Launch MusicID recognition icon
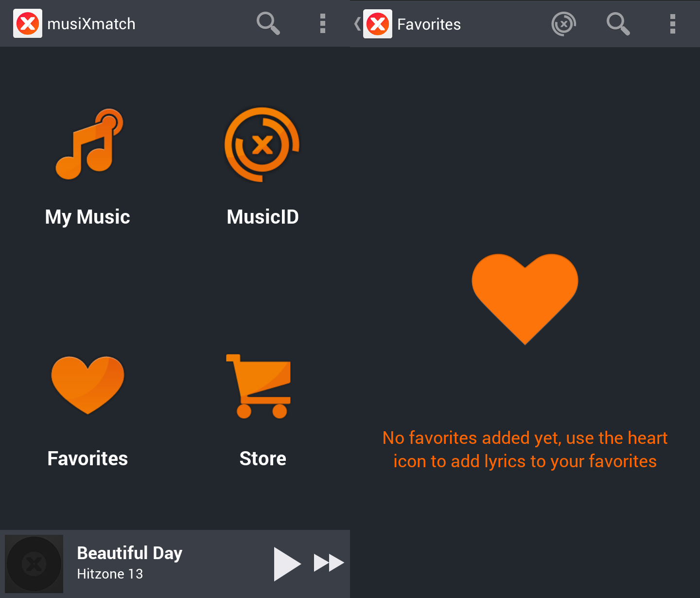The height and width of the screenshot is (598, 700). click(x=262, y=144)
